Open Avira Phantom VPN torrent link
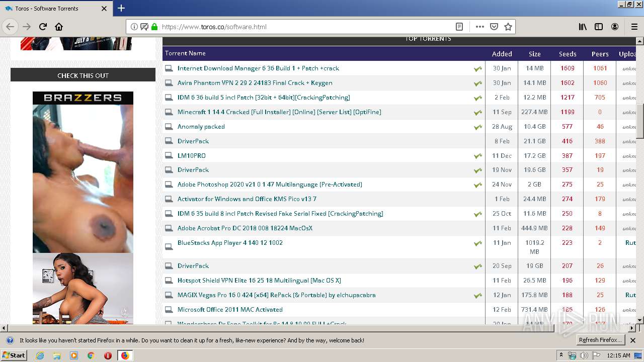 pyautogui.click(x=255, y=83)
